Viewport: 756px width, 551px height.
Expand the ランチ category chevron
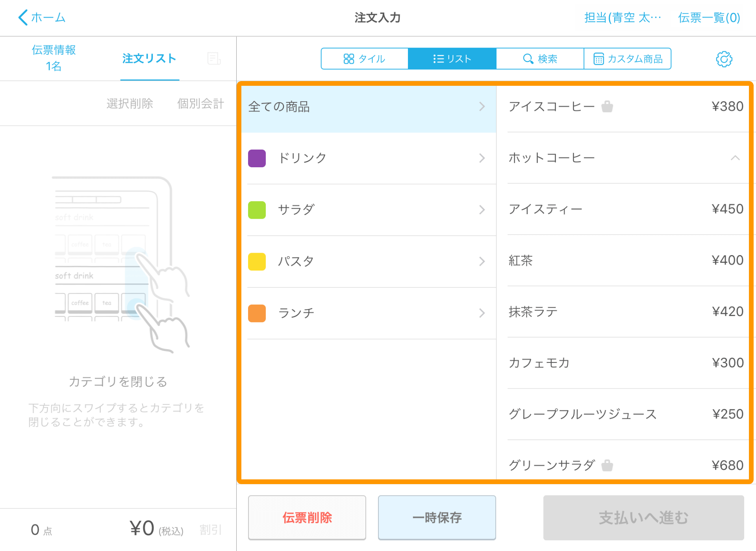tap(482, 313)
